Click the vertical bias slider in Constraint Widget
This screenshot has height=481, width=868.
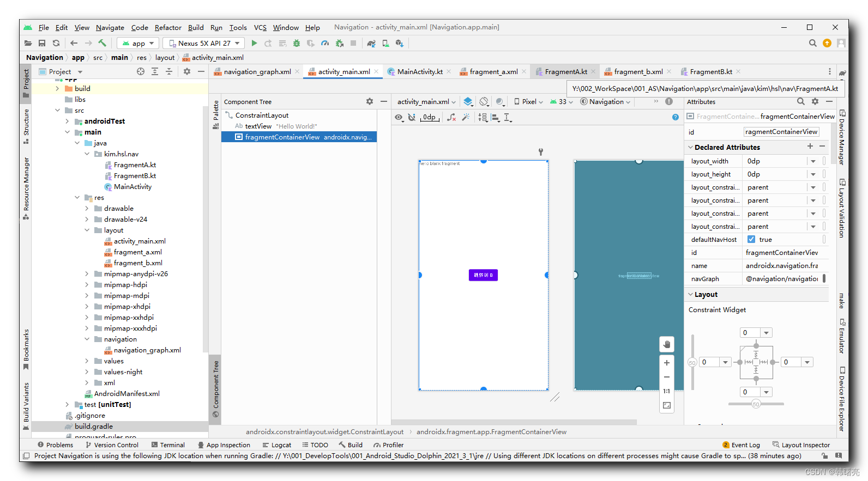click(x=692, y=362)
